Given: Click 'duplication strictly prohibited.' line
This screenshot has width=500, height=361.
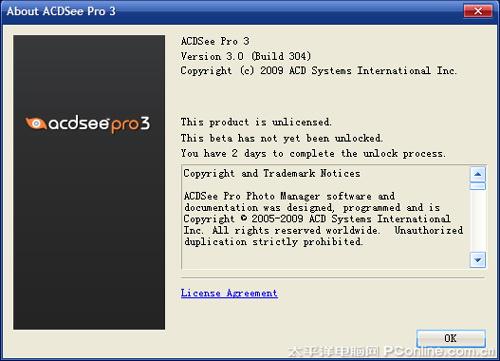Looking at the screenshot, I should coord(273,242).
